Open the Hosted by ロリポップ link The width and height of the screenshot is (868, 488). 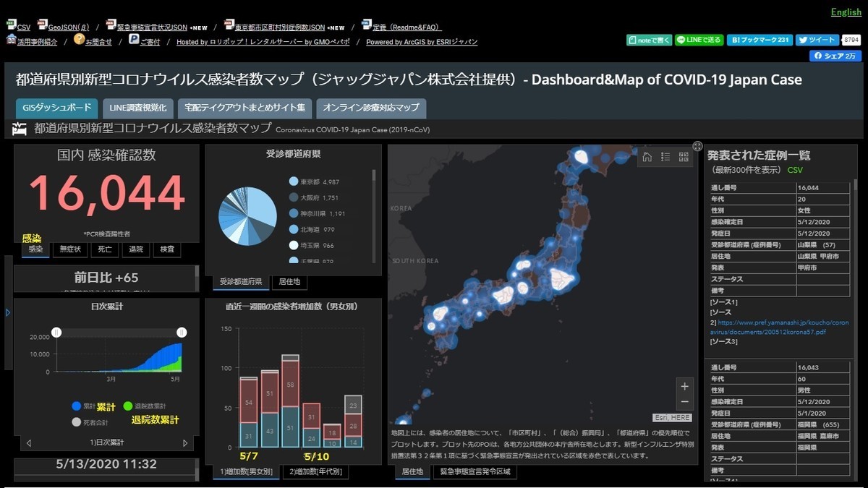tap(263, 42)
